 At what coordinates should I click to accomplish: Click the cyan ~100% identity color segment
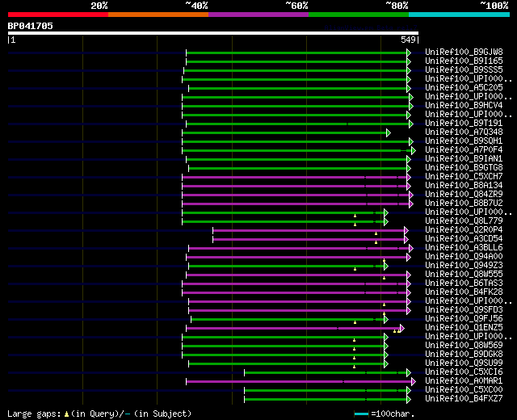pyautogui.click(x=460, y=15)
